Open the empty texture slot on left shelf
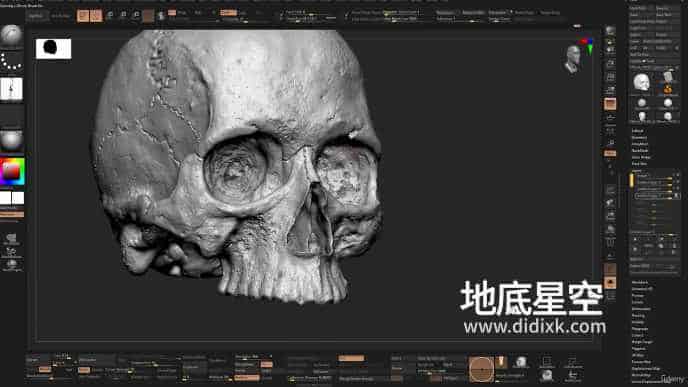Image resolution: width=688 pixels, height=387 pixels. click(x=11, y=115)
